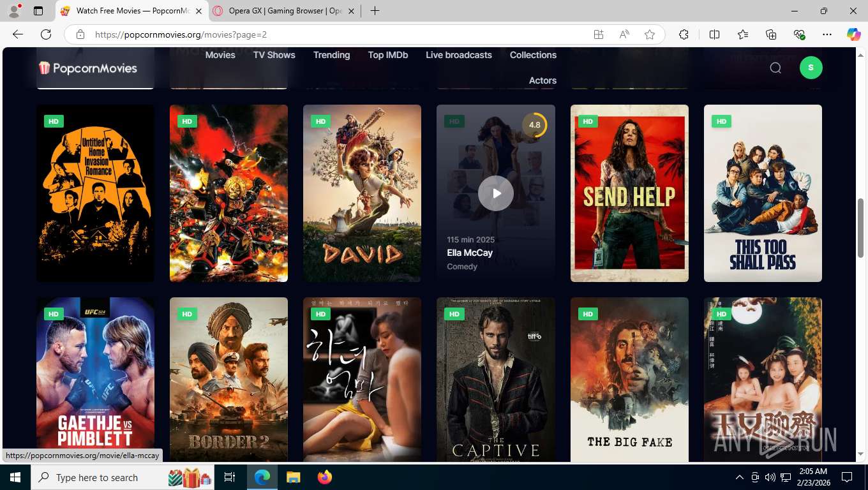The height and width of the screenshot is (490, 868).
Task: Open Browser essentials heart icon
Action: tap(800, 34)
